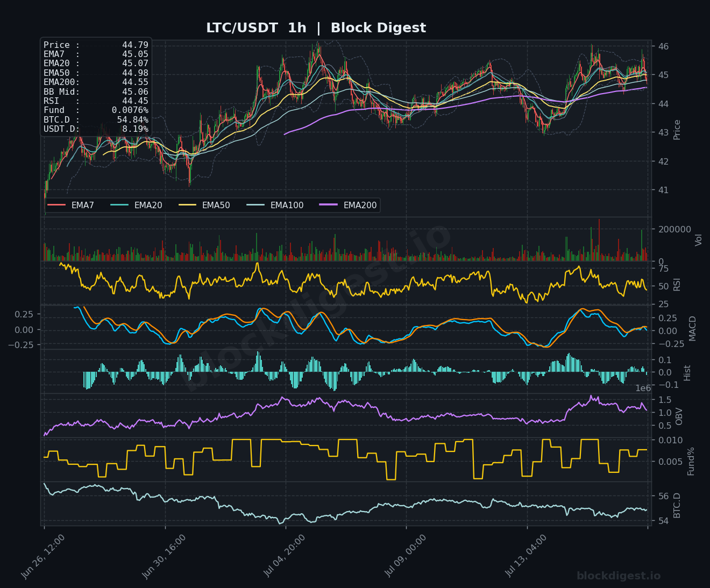Click the 41 price axis tick
710x588 pixels.
tap(663, 190)
